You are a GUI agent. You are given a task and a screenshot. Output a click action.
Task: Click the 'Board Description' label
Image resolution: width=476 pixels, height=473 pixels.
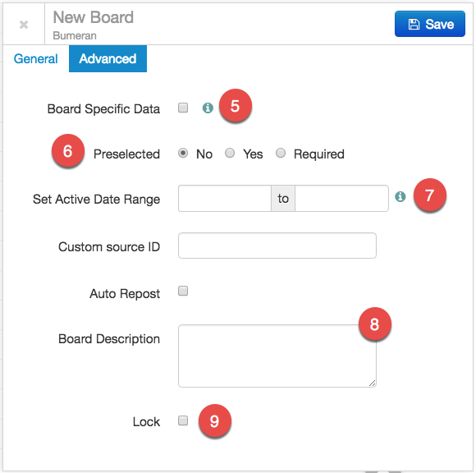(x=109, y=338)
